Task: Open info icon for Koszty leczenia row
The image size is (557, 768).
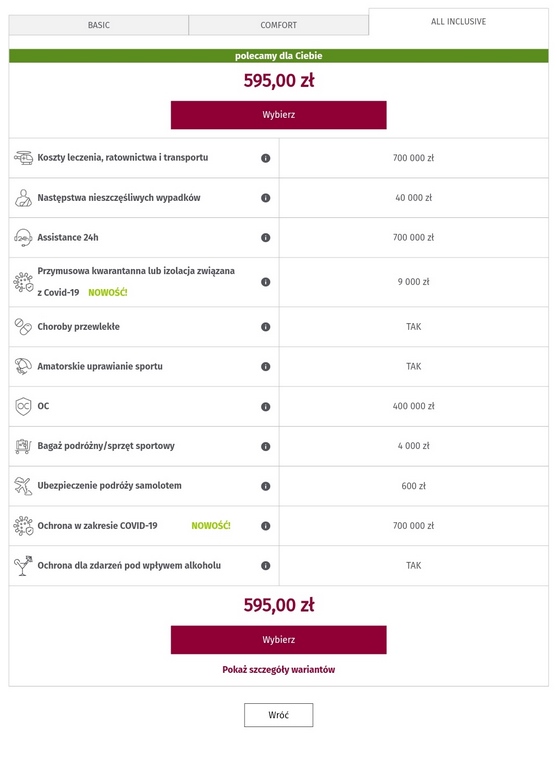Action: 266,158
